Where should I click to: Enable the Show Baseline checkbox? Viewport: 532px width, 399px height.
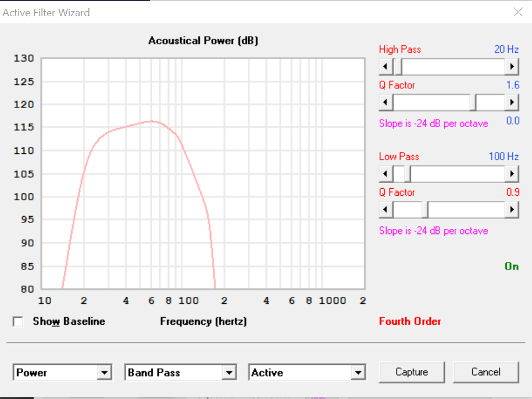[x=17, y=321]
